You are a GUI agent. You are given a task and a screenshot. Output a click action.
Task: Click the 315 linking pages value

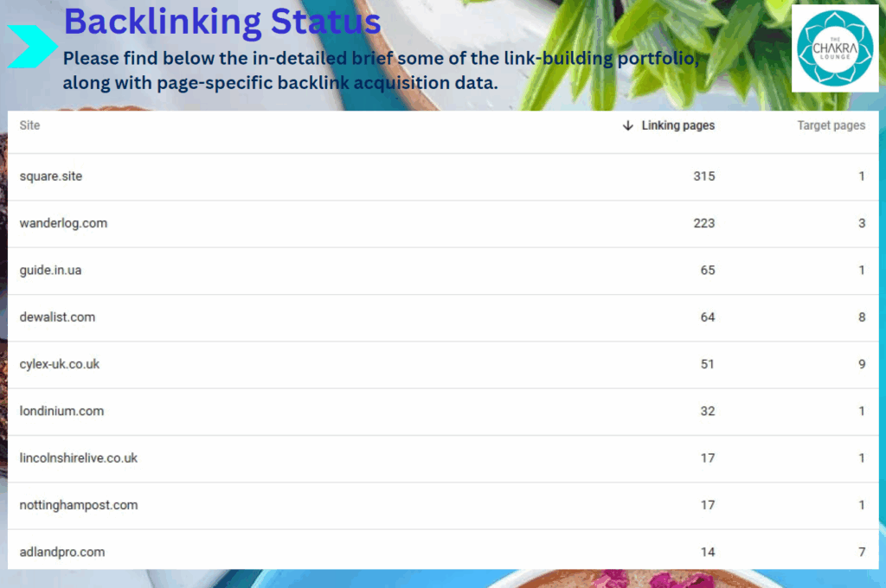pos(704,176)
